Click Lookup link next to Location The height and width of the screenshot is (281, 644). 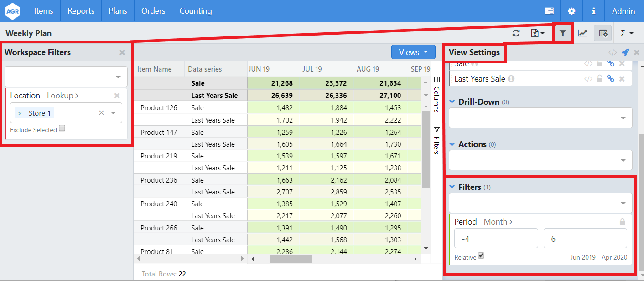point(62,96)
